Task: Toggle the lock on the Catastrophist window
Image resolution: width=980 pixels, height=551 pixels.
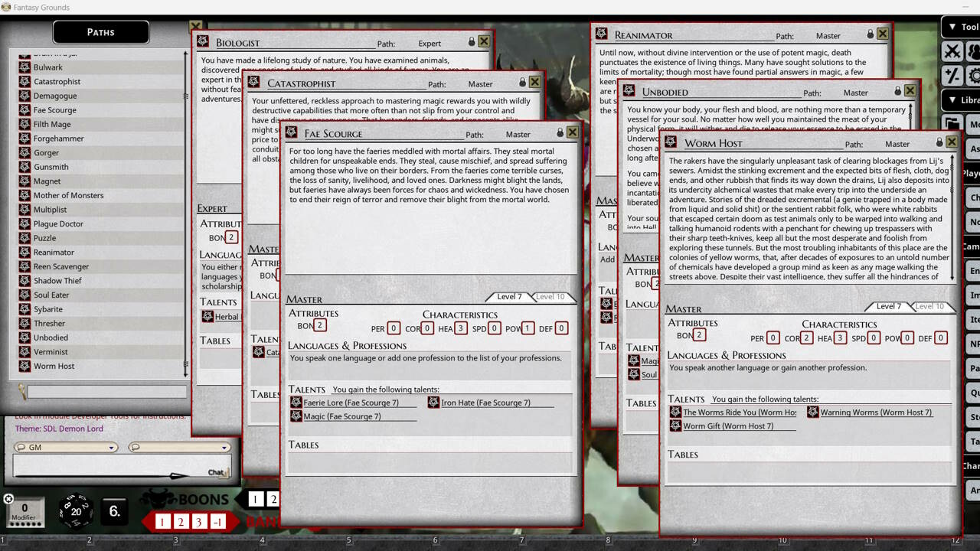Action: [x=522, y=82]
